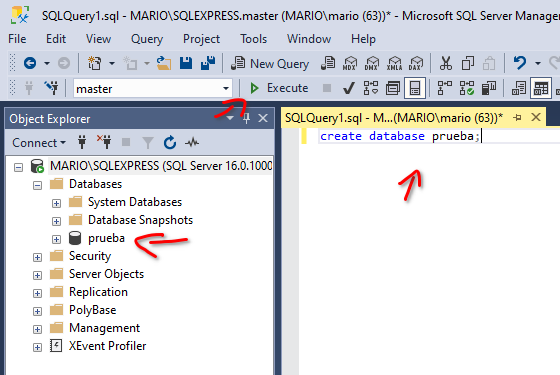Select the prueba database in the tree
The height and width of the screenshot is (375, 560).
pyautogui.click(x=106, y=238)
